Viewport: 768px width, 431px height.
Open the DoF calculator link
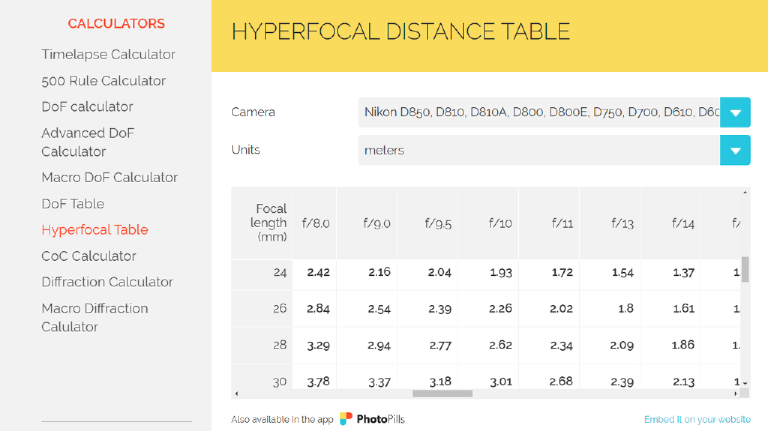click(x=87, y=106)
